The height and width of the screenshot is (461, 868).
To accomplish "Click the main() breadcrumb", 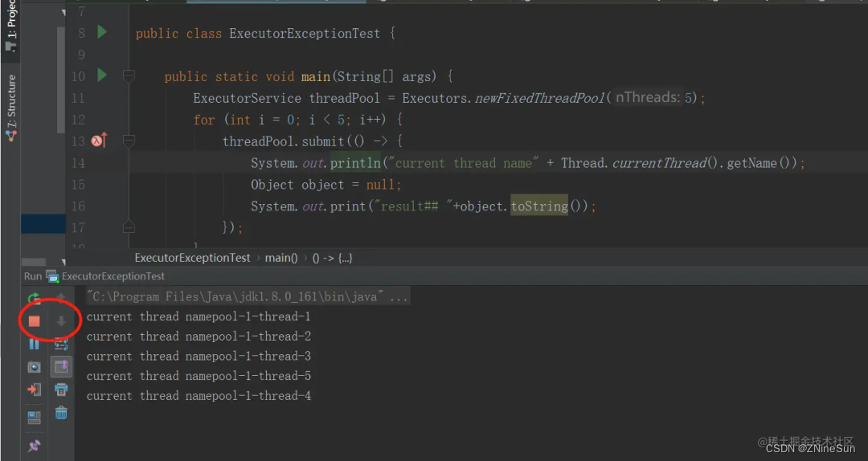I will click(x=281, y=258).
